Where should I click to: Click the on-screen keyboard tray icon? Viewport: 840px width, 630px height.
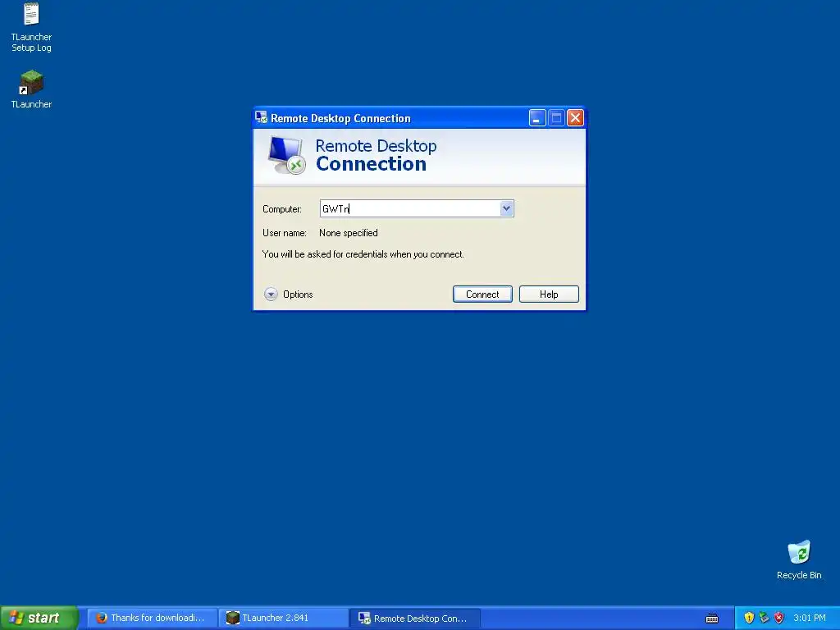coord(712,619)
